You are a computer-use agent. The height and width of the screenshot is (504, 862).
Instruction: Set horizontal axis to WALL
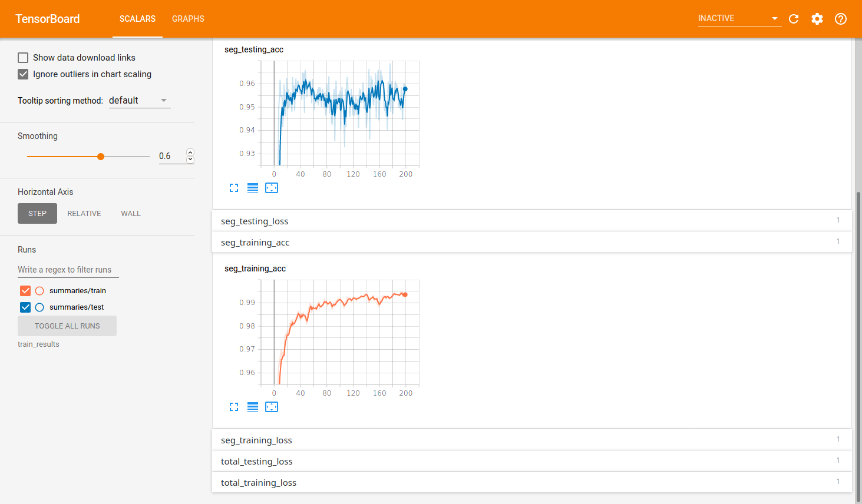click(x=131, y=214)
